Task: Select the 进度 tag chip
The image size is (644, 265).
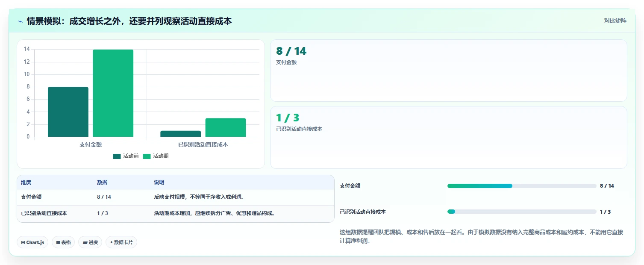Action: (90, 242)
